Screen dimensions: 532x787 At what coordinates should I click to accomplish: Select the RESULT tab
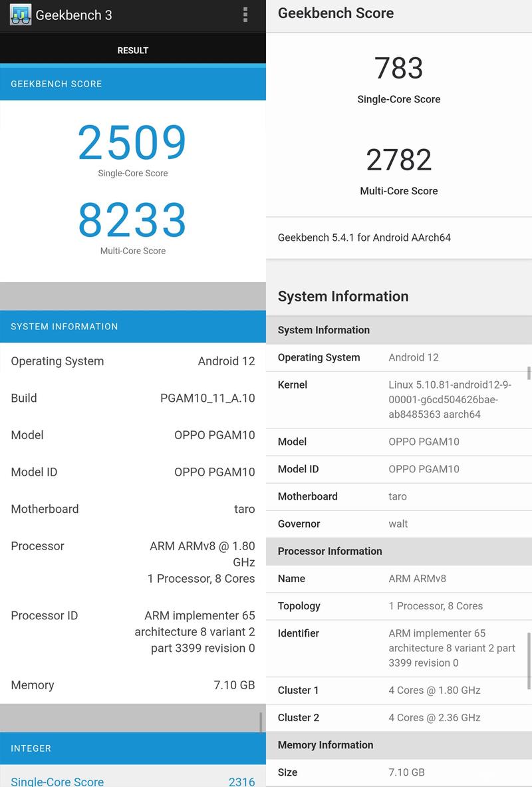133,50
